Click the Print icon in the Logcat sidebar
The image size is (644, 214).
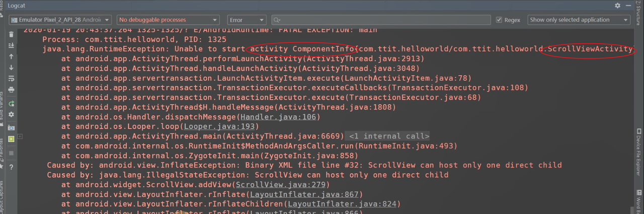point(11,90)
